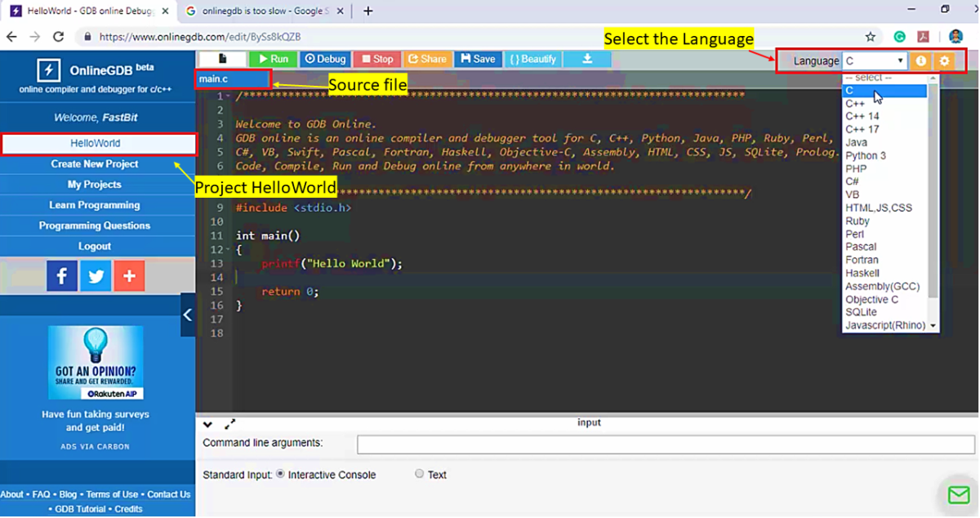Viewport: 980px width, 518px height.
Task: Choose Python 3 from language list
Action: (866, 155)
